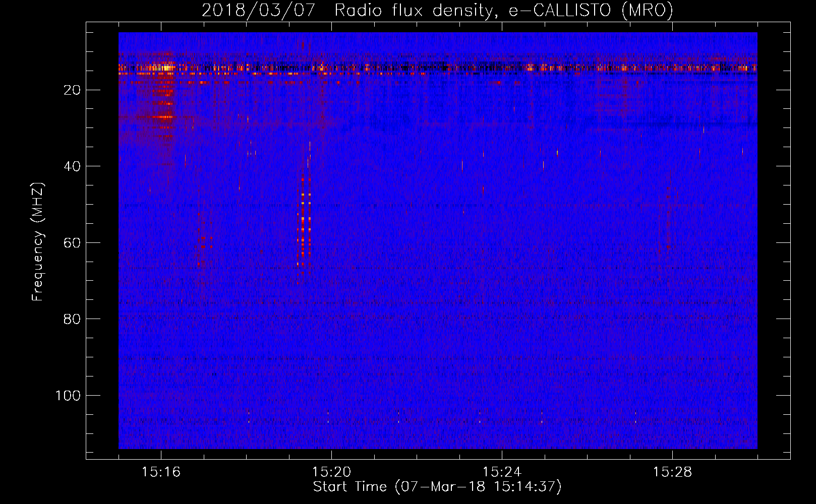Click the '40' frequency tick label
Viewport: 816px width, 504px height.
tap(73, 166)
